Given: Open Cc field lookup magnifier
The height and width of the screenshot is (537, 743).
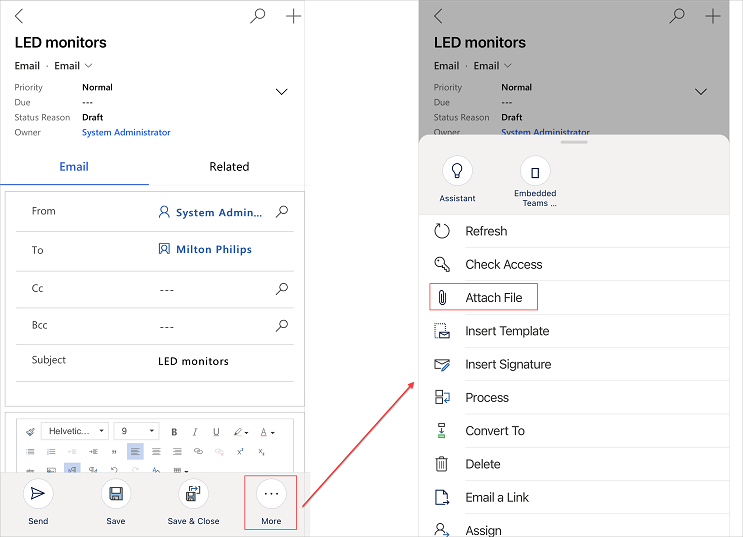Looking at the screenshot, I should tap(282, 289).
